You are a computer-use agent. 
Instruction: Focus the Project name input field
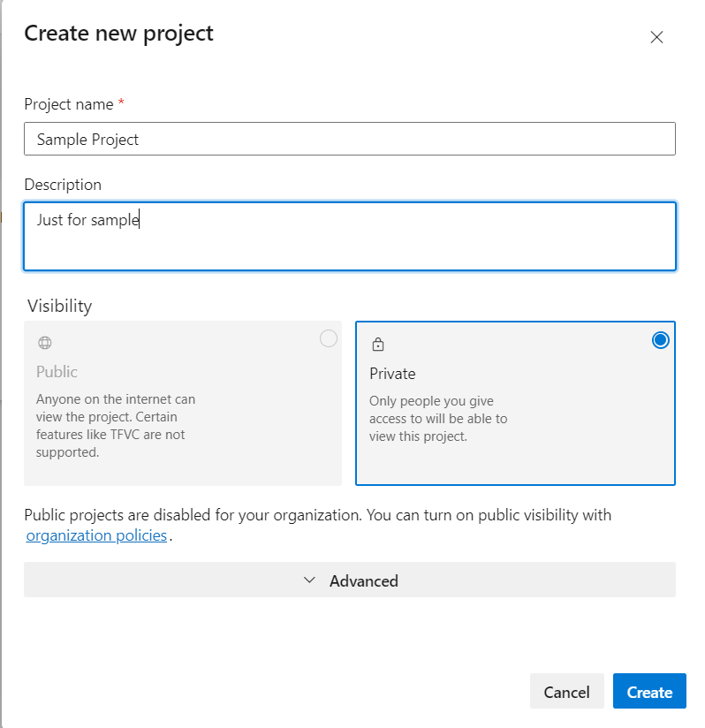pos(350,139)
